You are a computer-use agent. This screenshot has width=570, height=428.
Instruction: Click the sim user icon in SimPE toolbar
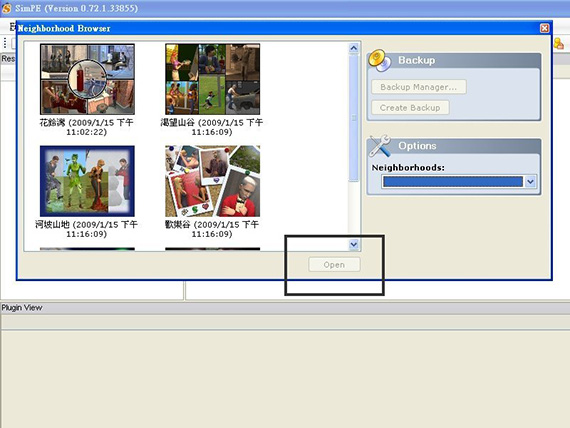(559, 44)
